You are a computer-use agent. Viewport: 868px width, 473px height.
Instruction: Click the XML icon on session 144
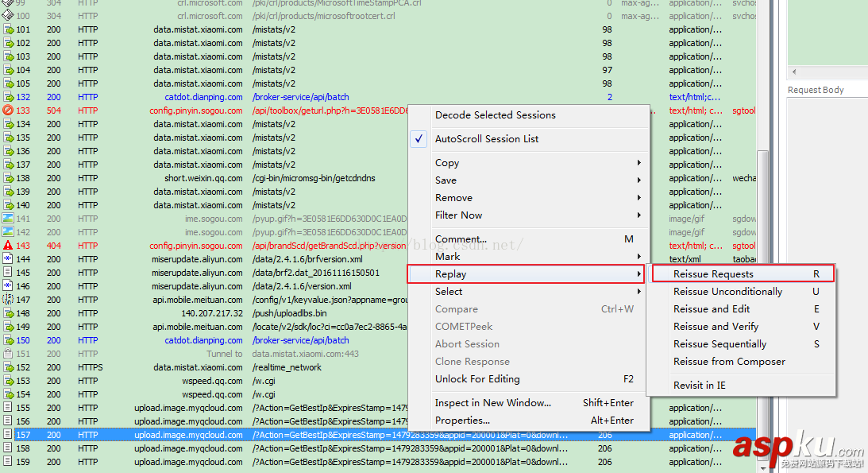click(8, 259)
